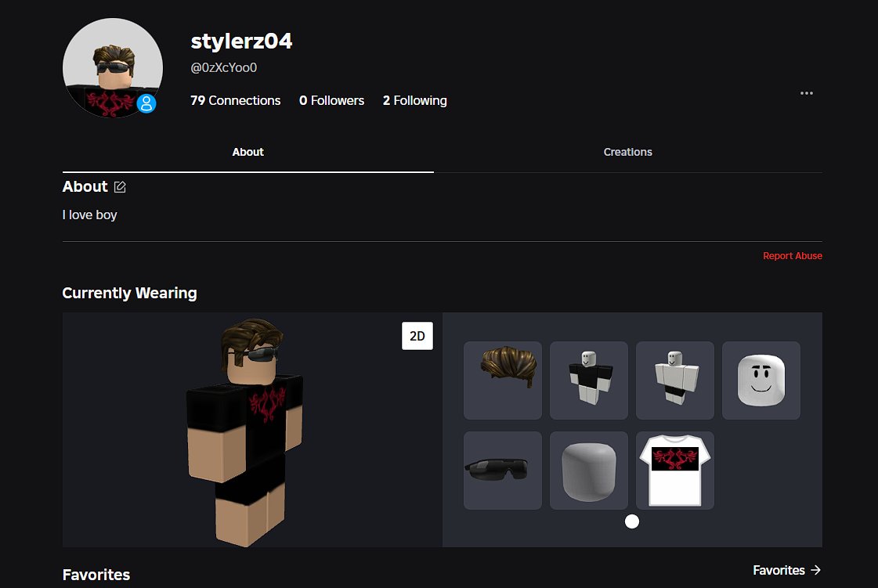Click the Currently Wearing heading
878x588 pixels.
pyautogui.click(x=129, y=293)
